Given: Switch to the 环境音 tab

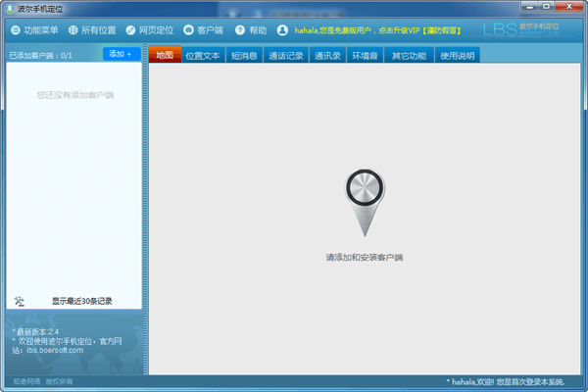Looking at the screenshot, I should click(x=366, y=56).
